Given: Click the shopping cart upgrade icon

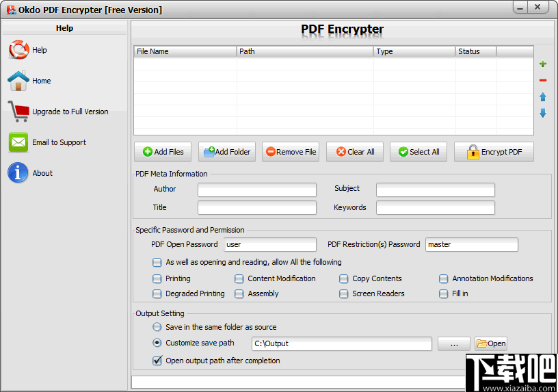Looking at the screenshot, I should pyautogui.click(x=18, y=112).
